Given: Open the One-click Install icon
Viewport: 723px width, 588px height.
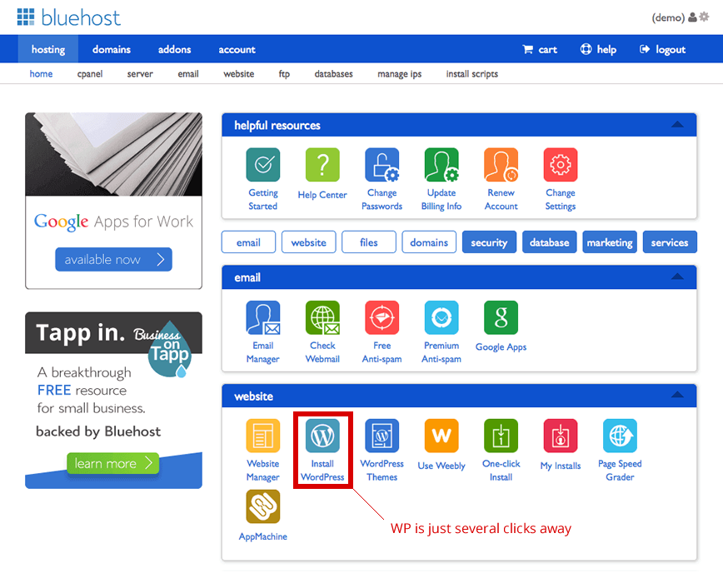Looking at the screenshot, I should pos(501,436).
